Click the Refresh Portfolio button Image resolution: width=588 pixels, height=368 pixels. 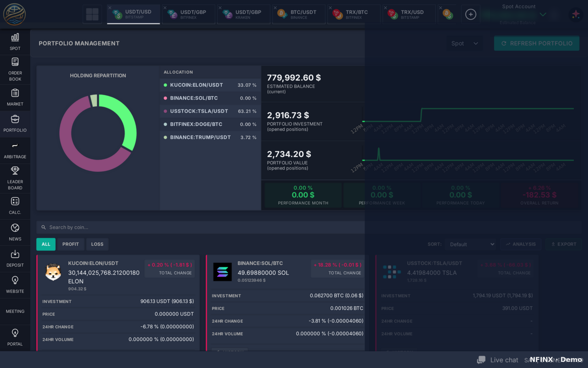point(537,44)
